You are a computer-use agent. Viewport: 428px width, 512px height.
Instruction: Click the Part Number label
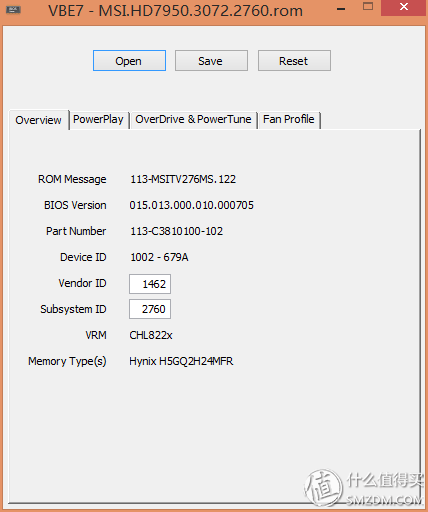[76, 231]
